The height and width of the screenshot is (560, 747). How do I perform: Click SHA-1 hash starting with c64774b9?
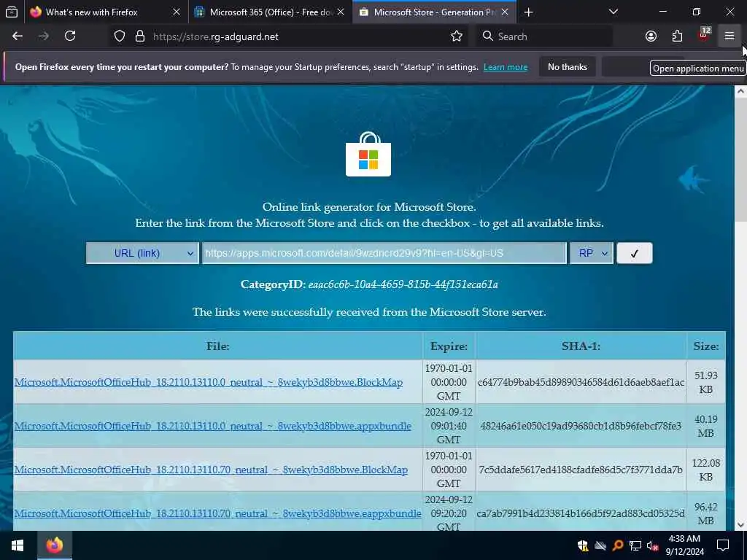coord(581,382)
